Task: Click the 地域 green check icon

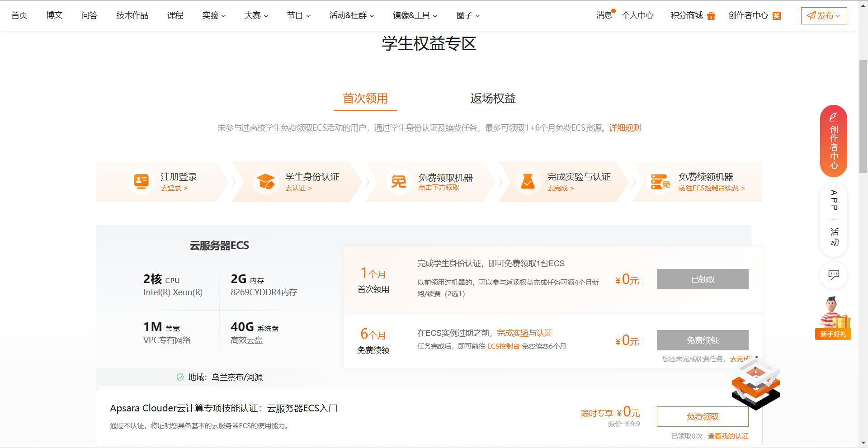Action: 180,377
